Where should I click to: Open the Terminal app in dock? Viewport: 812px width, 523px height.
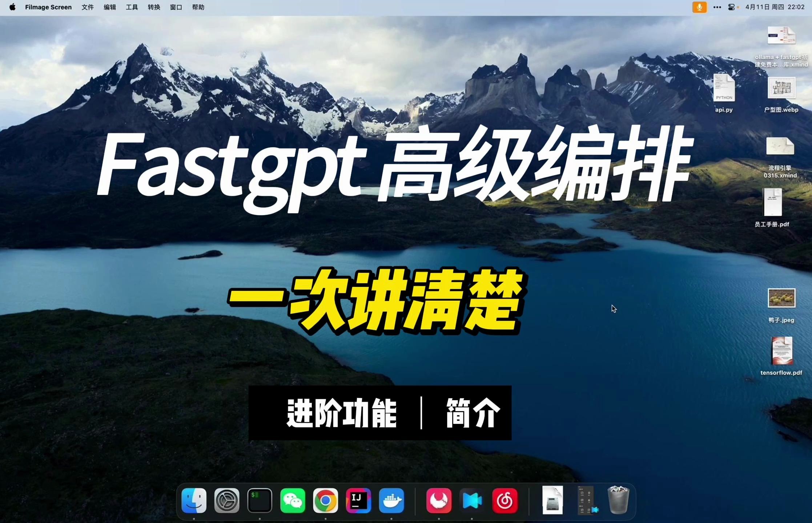click(260, 500)
